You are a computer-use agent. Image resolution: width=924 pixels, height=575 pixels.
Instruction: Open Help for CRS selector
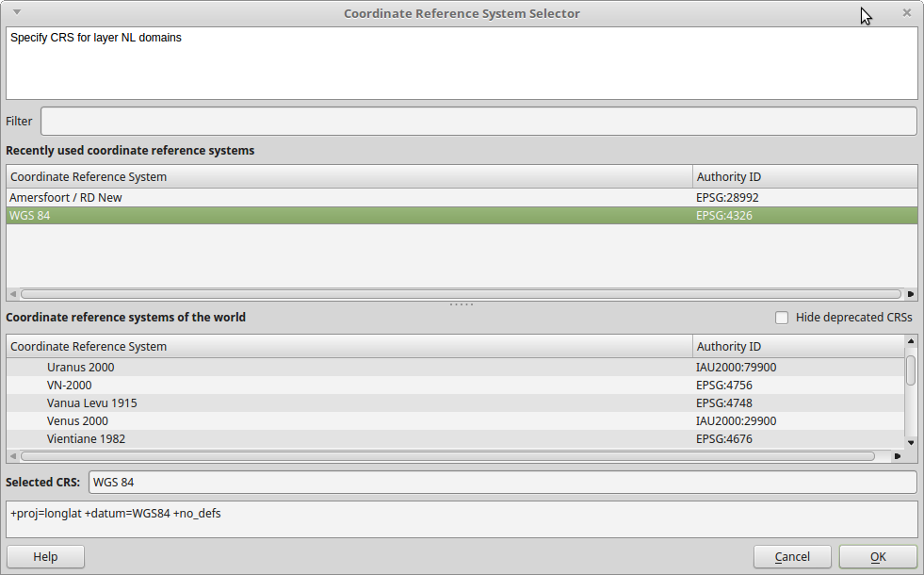45,557
